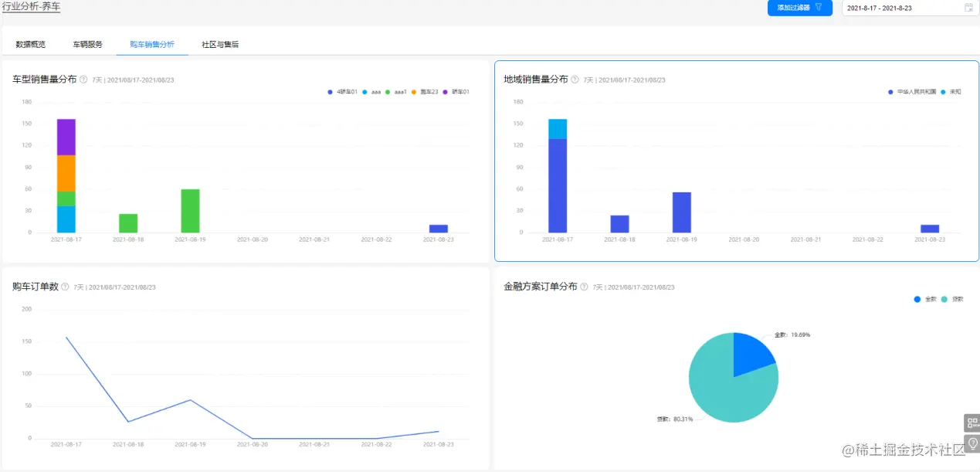Click the 添加过滤器 button

800,8
